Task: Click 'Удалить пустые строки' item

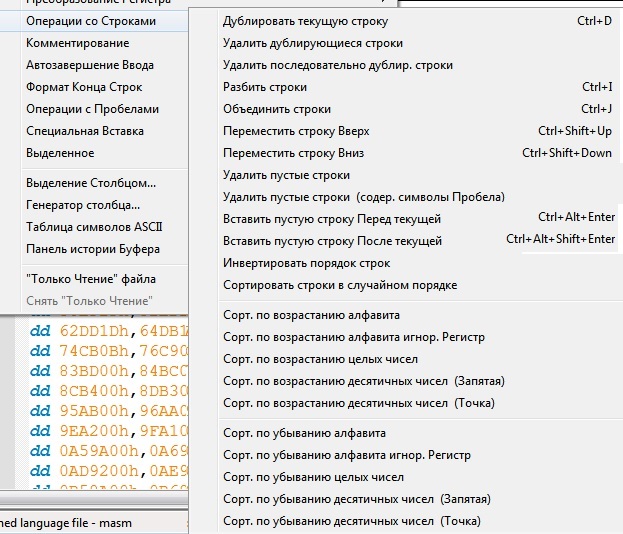Action: point(287,175)
